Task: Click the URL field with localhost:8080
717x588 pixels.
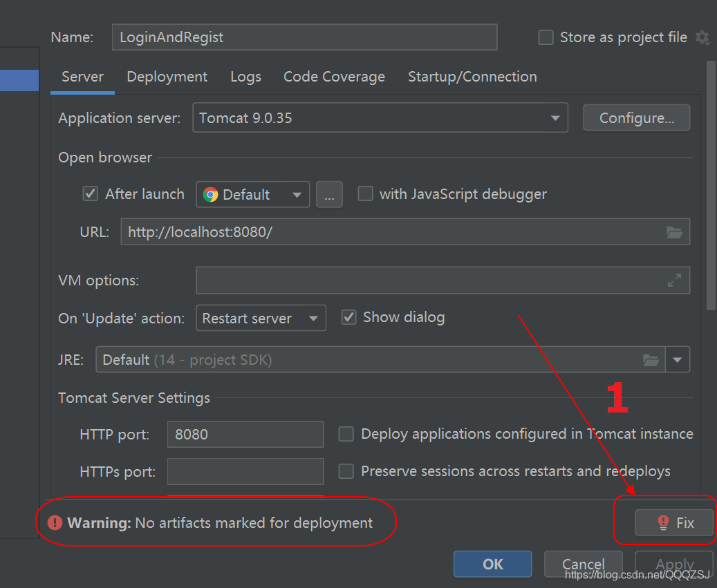Action: (x=405, y=231)
